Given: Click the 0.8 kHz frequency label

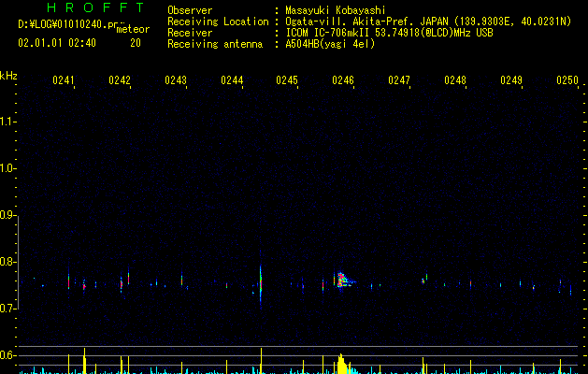Looking at the screenshot, I should point(7,262).
